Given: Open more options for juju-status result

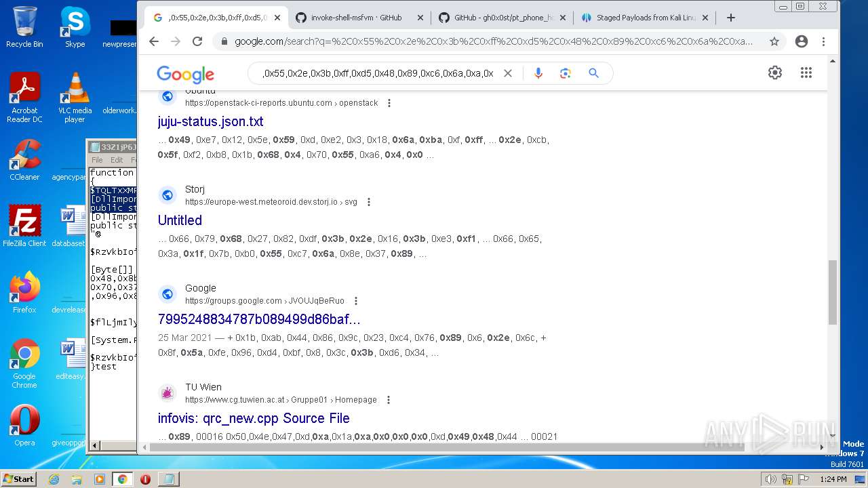Looking at the screenshot, I should (x=389, y=103).
